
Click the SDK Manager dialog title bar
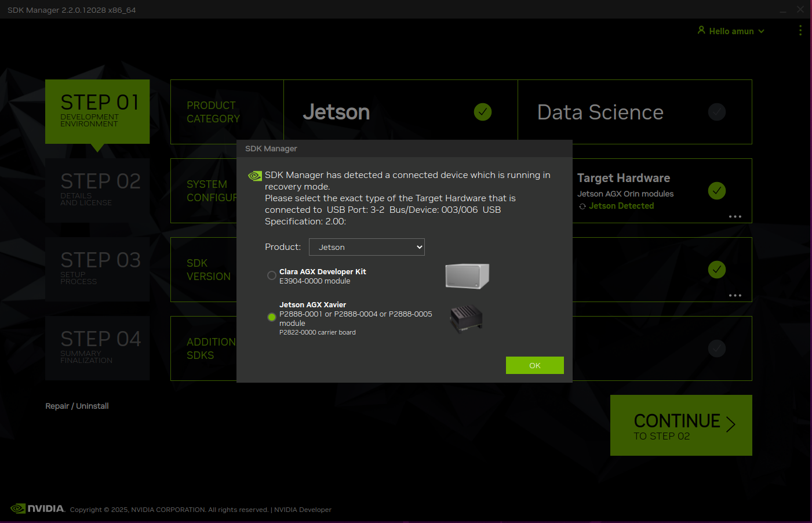405,148
